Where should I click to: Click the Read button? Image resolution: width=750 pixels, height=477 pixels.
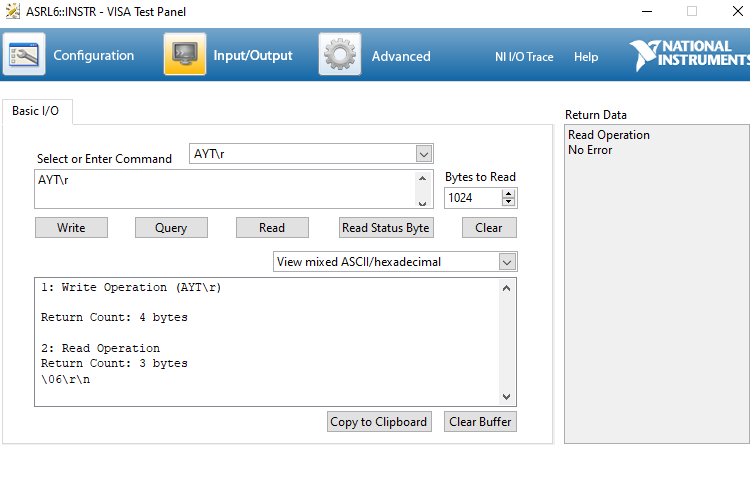[x=272, y=228]
